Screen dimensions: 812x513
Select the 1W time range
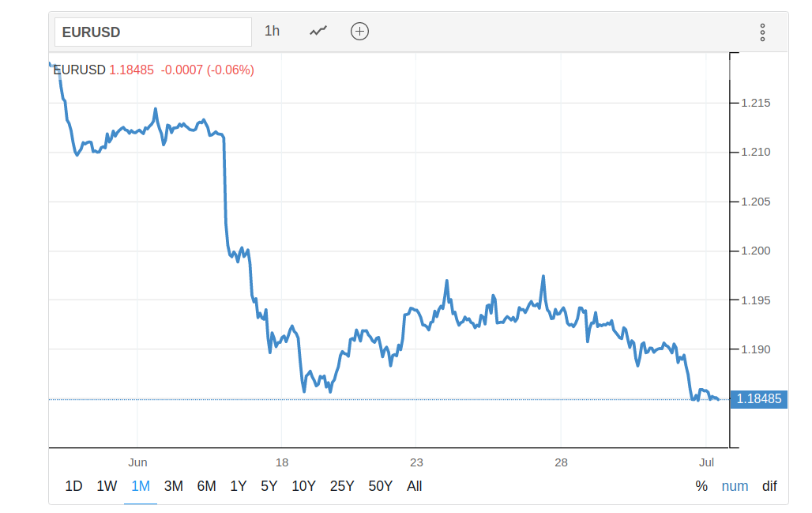pos(107,486)
